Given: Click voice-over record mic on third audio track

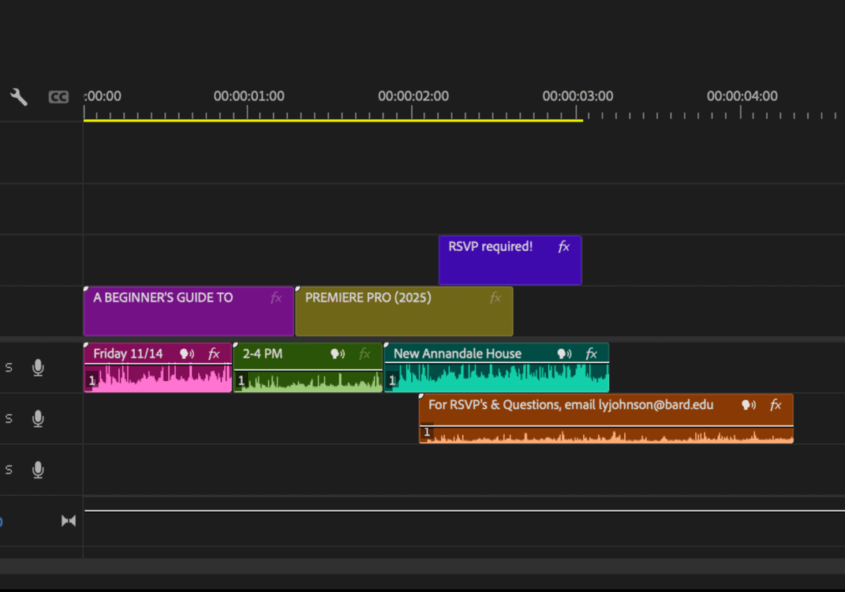Looking at the screenshot, I should (38, 470).
